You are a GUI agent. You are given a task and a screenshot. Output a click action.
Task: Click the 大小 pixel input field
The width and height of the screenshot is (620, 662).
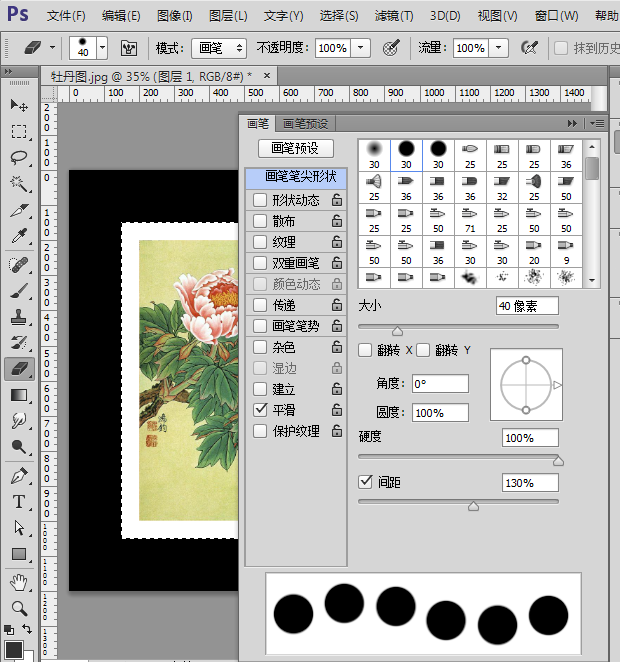(527, 306)
